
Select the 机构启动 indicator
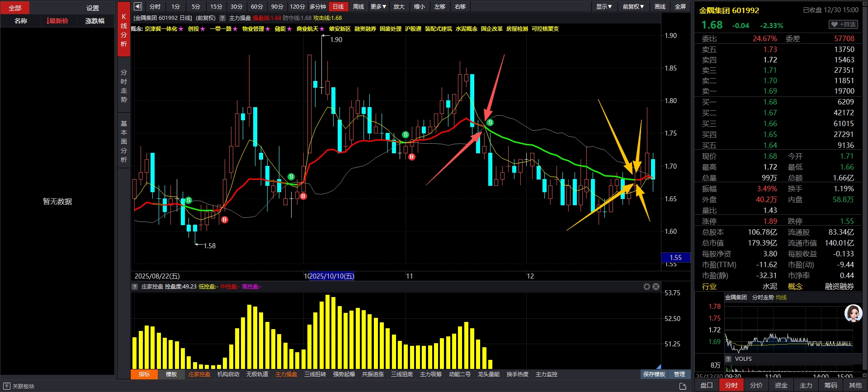[x=228, y=374]
